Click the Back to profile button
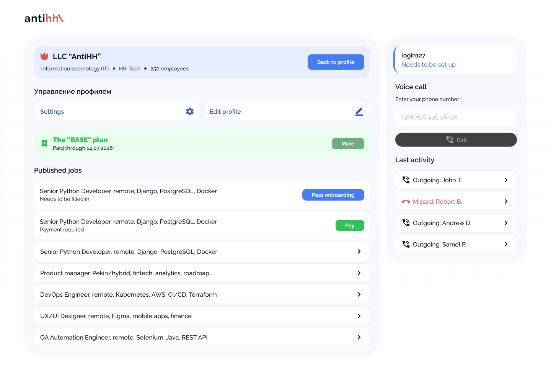Viewport: 551px width, 392px height. pyautogui.click(x=336, y=62)
